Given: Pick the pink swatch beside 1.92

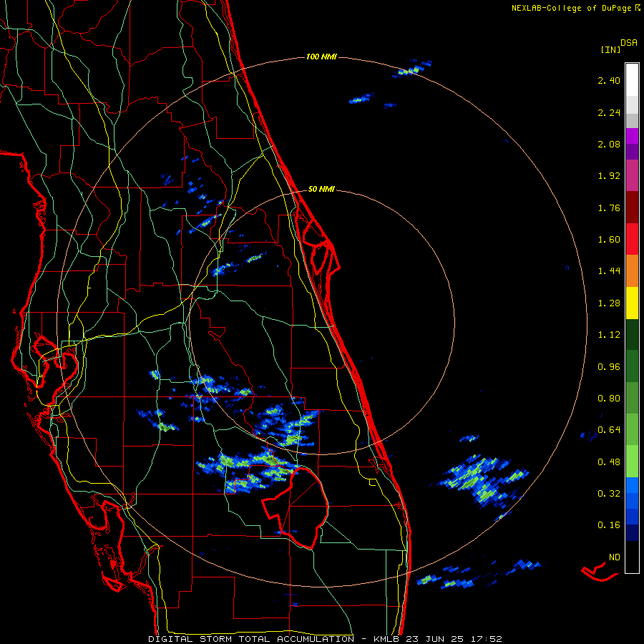Looking at the screenshot, I should tap(632, 175).
